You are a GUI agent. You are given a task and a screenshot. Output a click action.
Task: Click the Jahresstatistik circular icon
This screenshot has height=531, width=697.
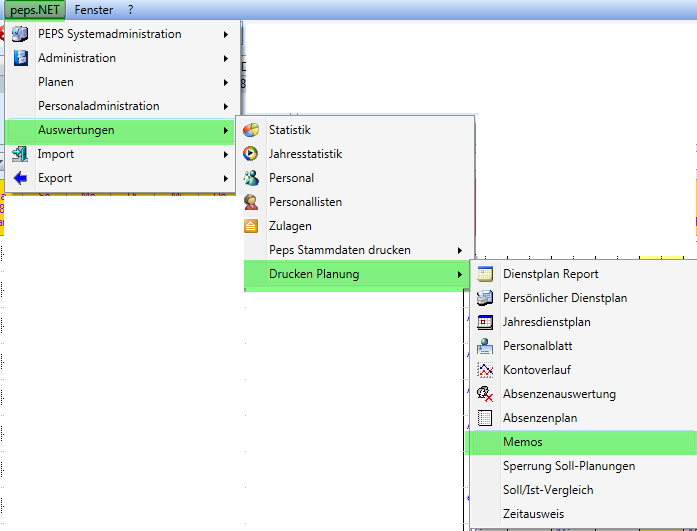coord(251,154)
